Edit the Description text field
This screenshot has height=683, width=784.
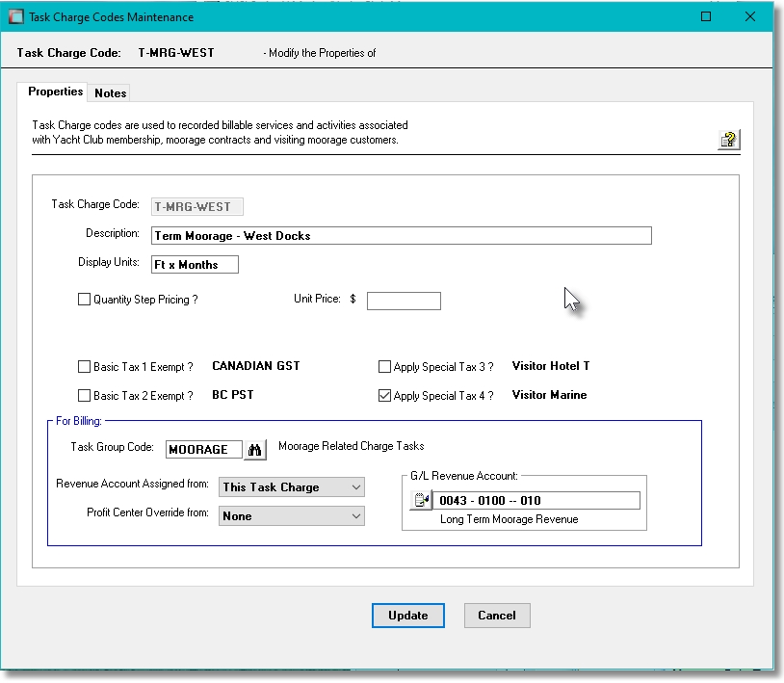coord(401,235)
